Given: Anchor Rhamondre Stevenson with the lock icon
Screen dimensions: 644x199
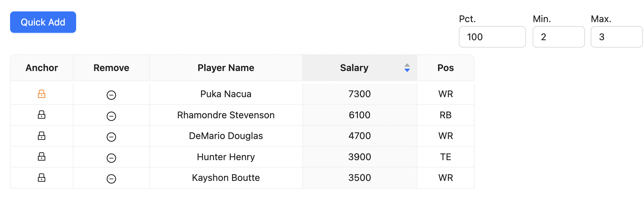Looking at the screenshot, I should click(42, 115).
